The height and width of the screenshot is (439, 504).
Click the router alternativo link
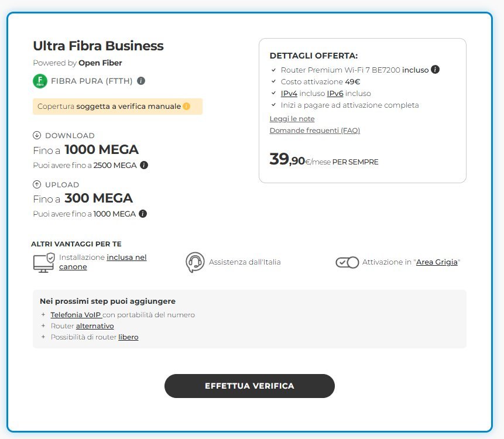pos(95,326)
